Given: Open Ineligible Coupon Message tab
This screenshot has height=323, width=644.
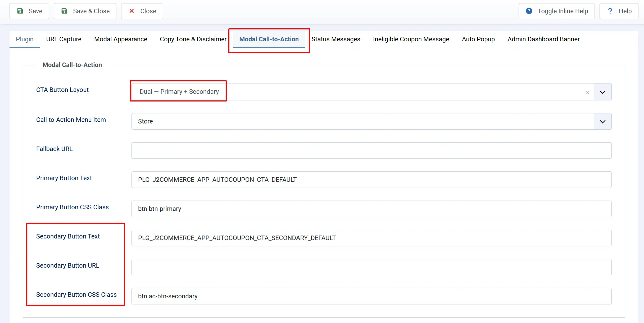Looking at the screenshot, I should tap(411, 39).
